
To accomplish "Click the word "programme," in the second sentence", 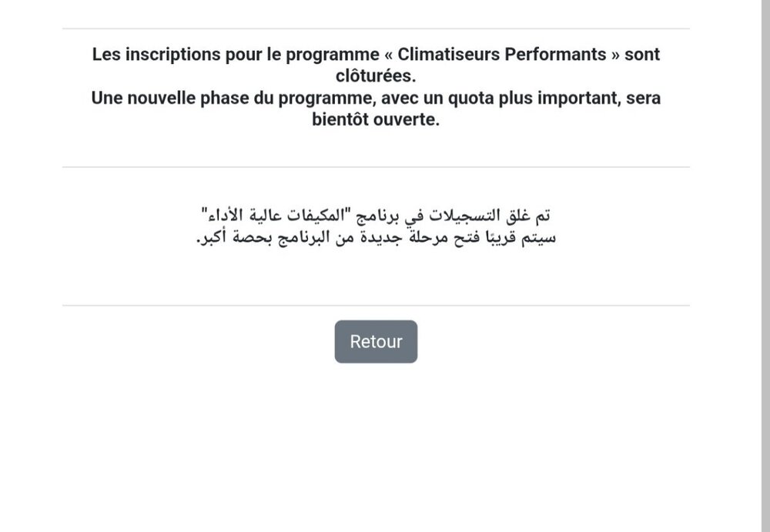I will click(x=327, y=99).
